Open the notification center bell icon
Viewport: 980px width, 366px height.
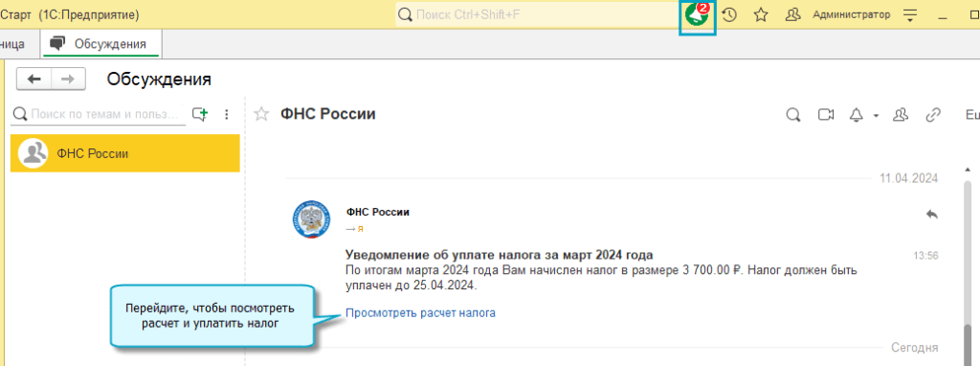(x=698, y=15)
